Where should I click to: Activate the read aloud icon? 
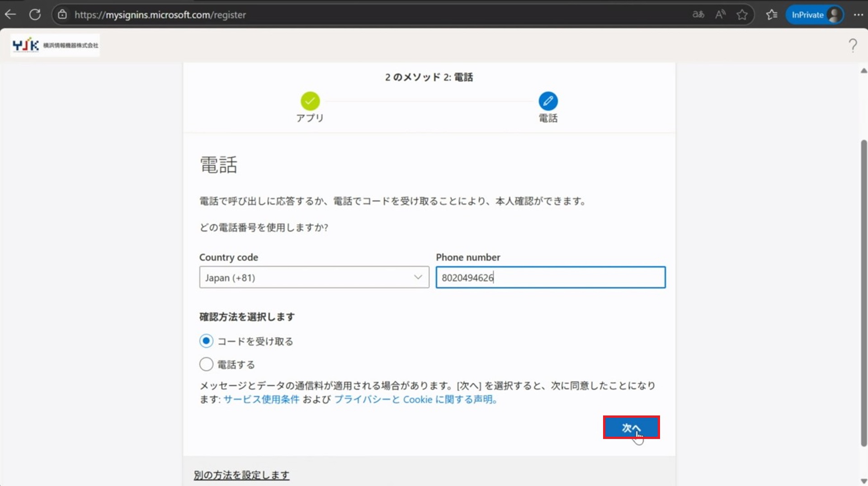720,14
